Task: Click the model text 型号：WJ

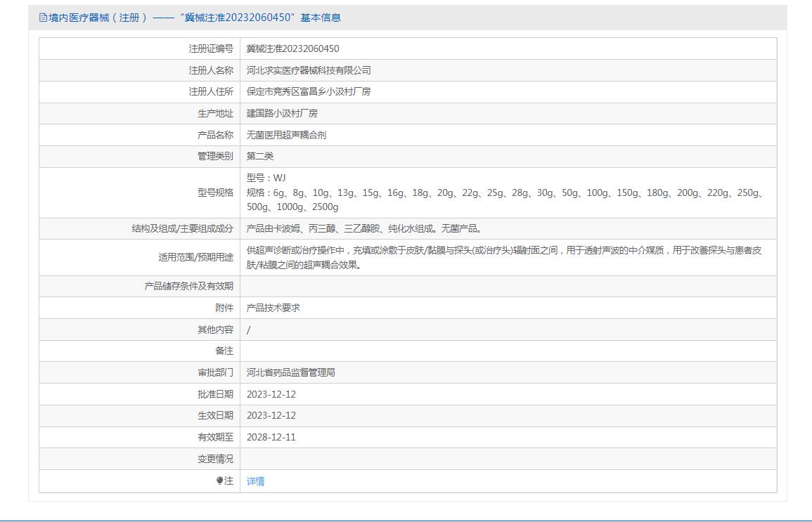Action: (266, 178)
